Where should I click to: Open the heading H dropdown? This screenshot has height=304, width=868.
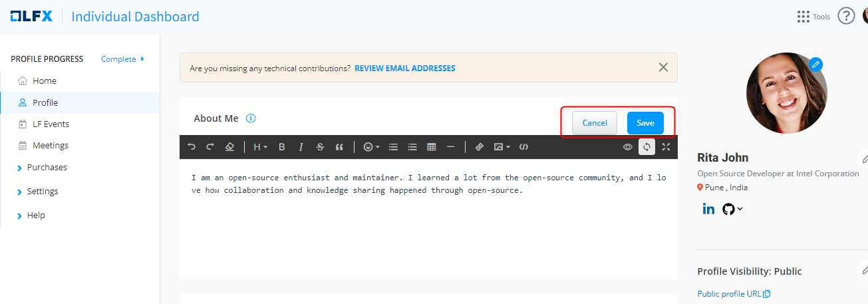pos(259,147)
